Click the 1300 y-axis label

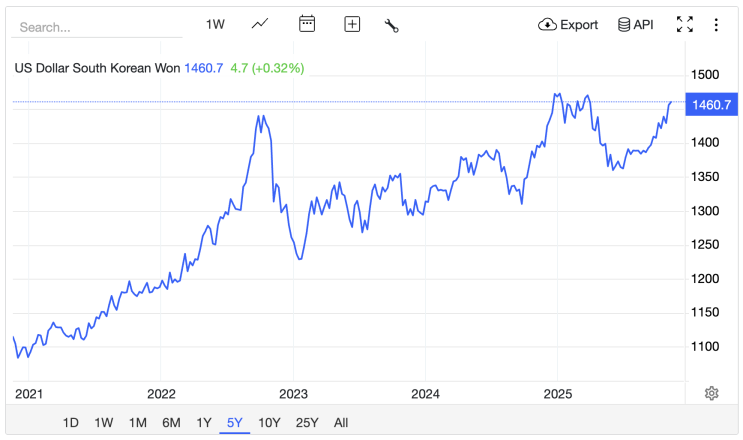[705, 211]
